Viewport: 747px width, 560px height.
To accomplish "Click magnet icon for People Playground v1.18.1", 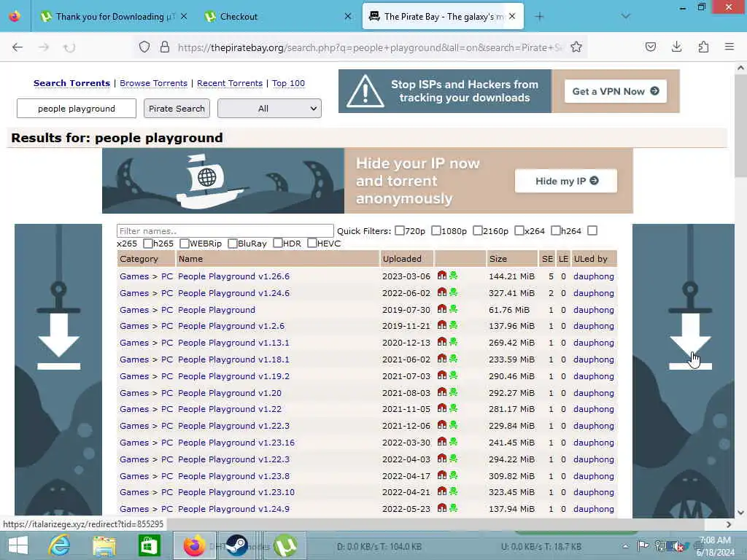I will coord(441,359).
